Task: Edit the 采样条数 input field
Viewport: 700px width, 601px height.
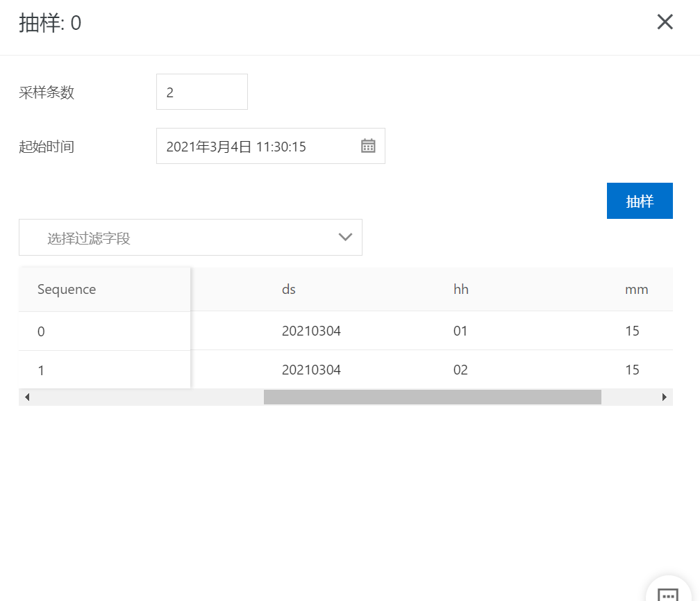Action: pyautogui.click(x=202, y=92)
